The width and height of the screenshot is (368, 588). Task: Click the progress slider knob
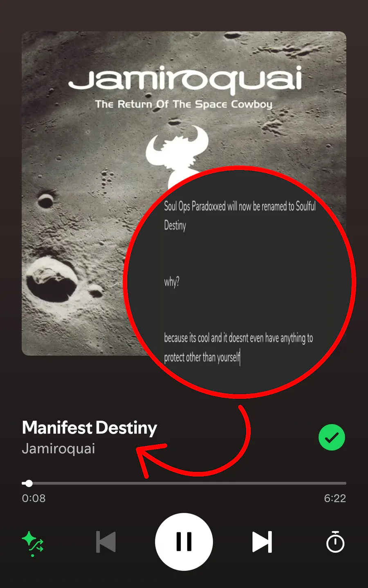tap(29, 483)
